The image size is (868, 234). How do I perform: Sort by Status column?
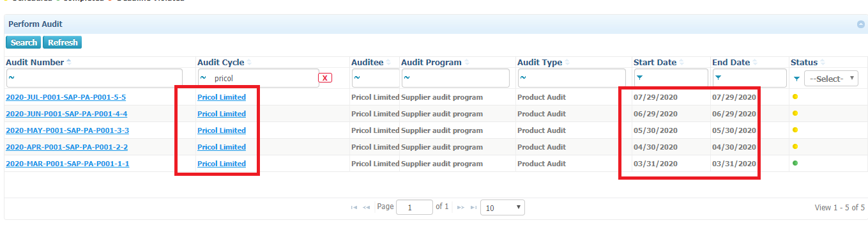tap(804, 63)
